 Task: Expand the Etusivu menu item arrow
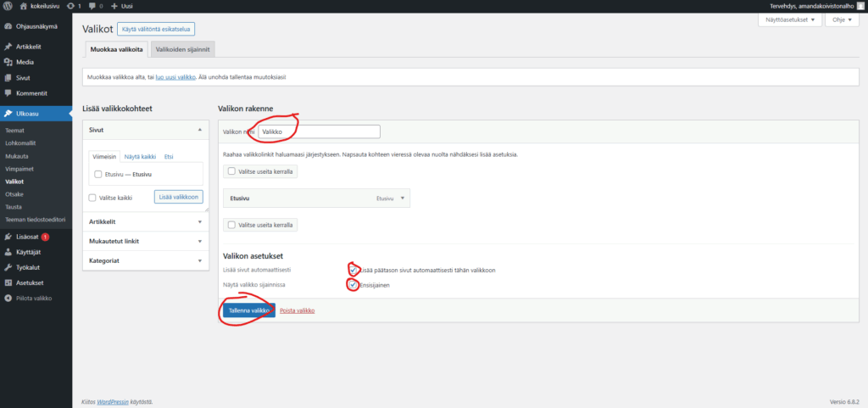403,198
